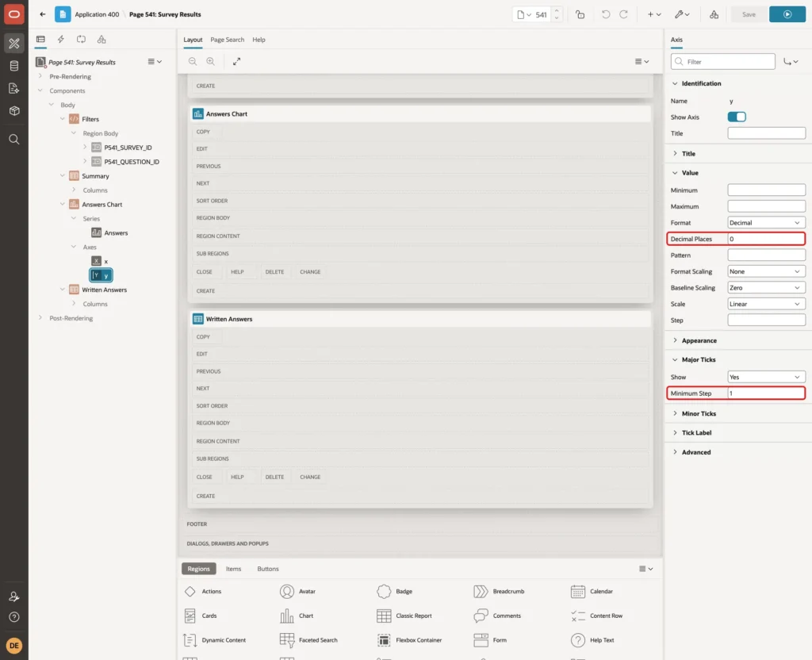Click the Decimal Places input field
Screen dimensions: 812x660
[766, 239]
